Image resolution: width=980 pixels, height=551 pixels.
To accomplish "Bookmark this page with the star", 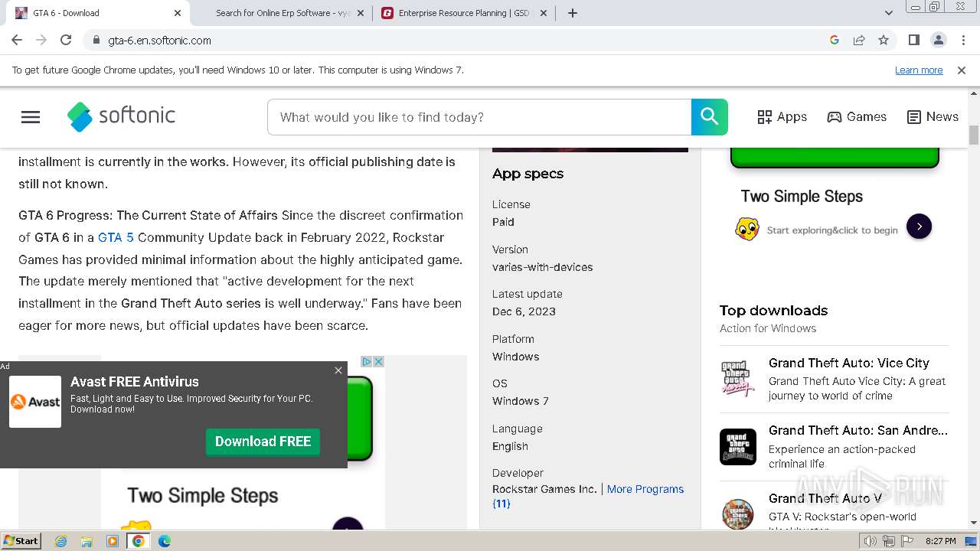I will click(884, 40).
